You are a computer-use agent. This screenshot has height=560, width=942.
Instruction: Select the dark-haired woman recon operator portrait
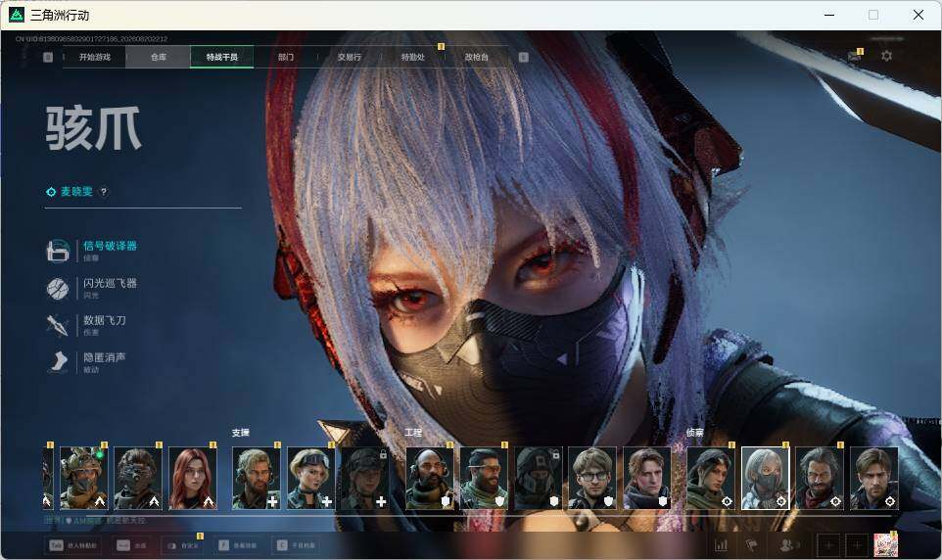coord(711,479)
